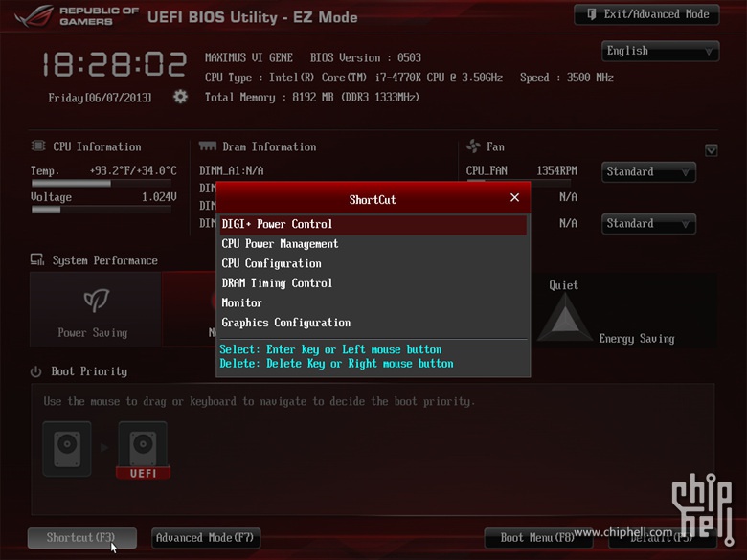Click the Dram Information memory icon
This screenshot has height=560, width=747.
coord(208,146)
